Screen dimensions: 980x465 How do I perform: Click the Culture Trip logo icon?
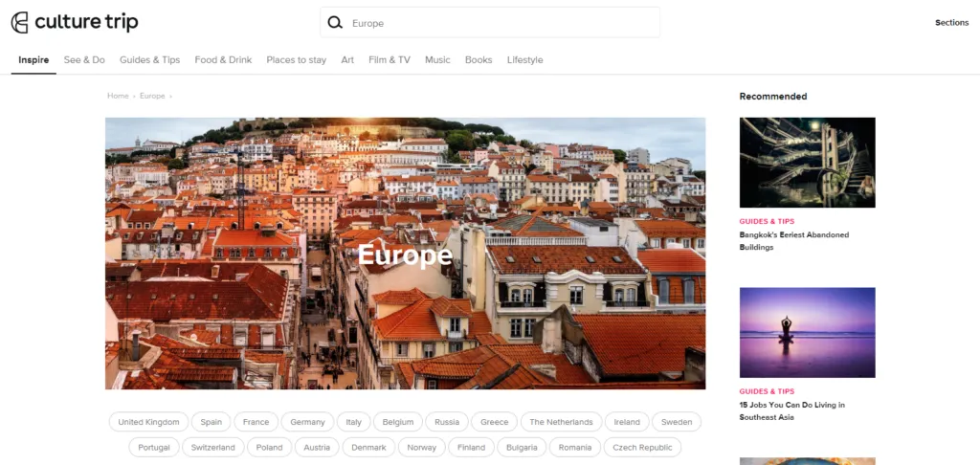point(19,23)
